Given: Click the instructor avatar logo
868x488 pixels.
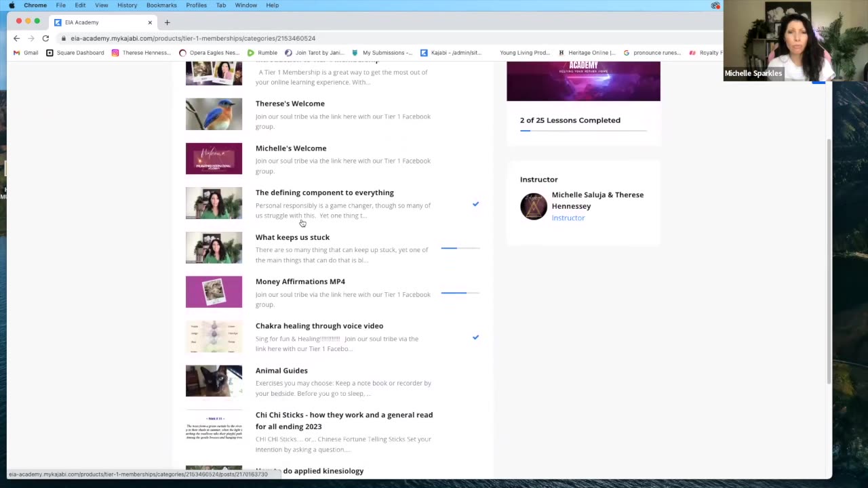Looking at the screenshot, I should pyautogui.click(x=534, y=207).
